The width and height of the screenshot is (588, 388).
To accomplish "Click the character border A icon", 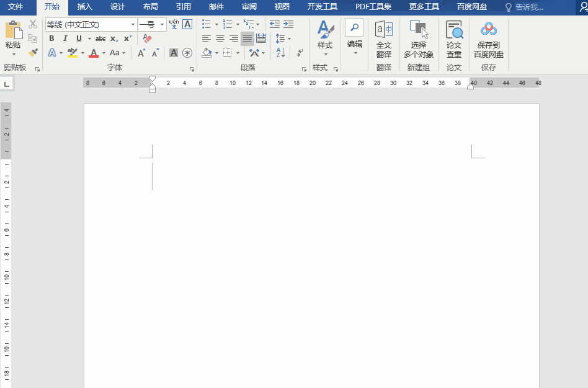I will click(187, 24).
